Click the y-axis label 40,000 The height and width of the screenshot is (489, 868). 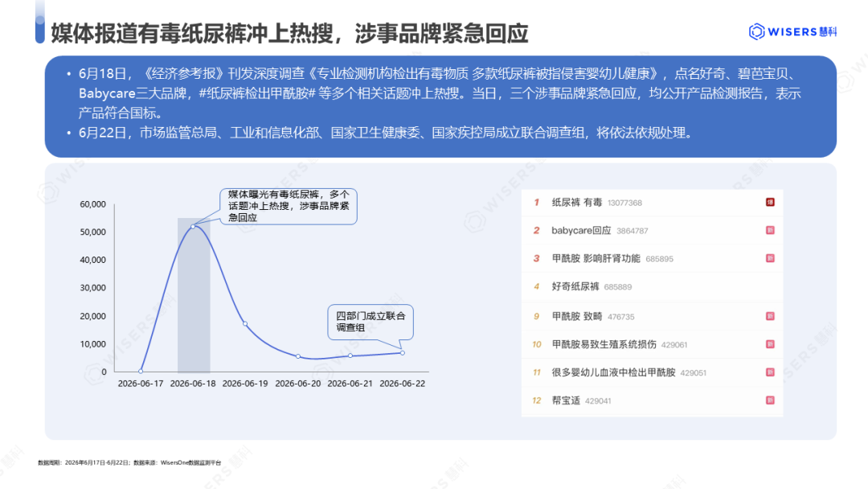tap(93, 260)
